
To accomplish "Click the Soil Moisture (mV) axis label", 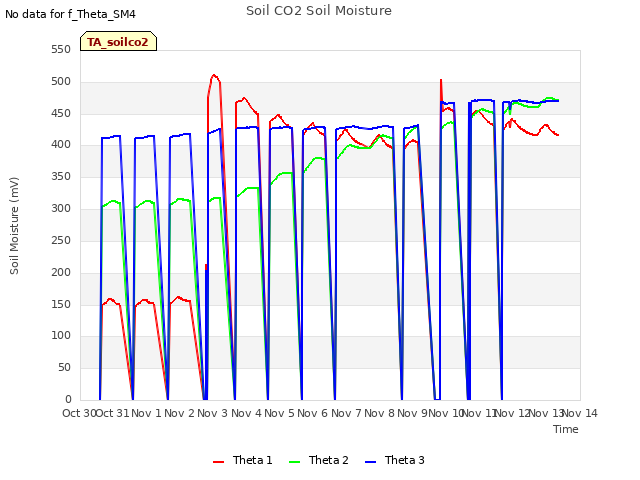I will coord(14,226).
